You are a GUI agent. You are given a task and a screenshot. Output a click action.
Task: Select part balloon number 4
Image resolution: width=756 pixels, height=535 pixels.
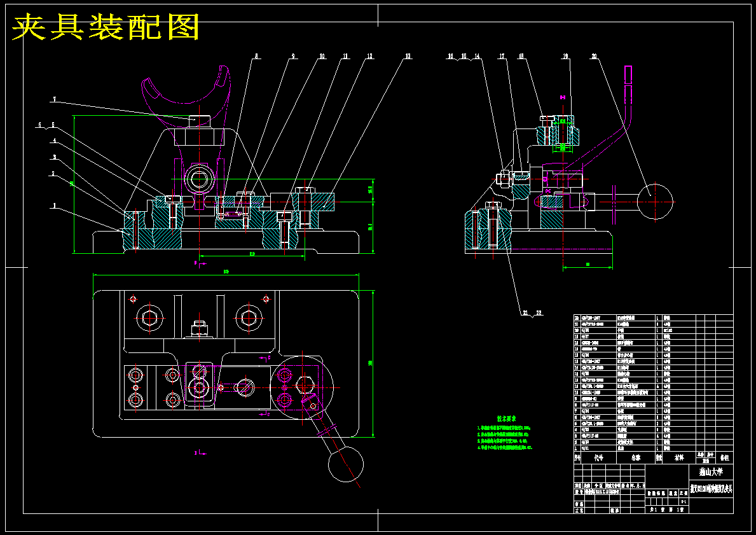pos(55,141)
